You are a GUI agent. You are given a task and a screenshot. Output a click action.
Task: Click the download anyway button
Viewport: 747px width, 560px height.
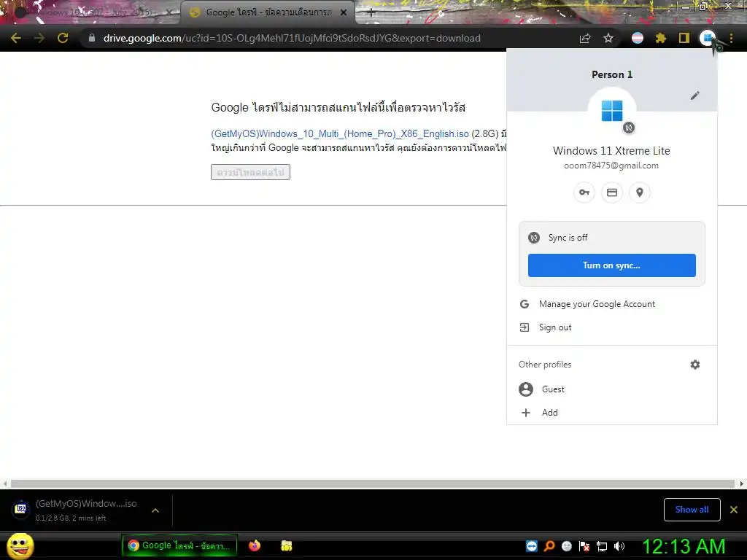[x=251, y=172]
